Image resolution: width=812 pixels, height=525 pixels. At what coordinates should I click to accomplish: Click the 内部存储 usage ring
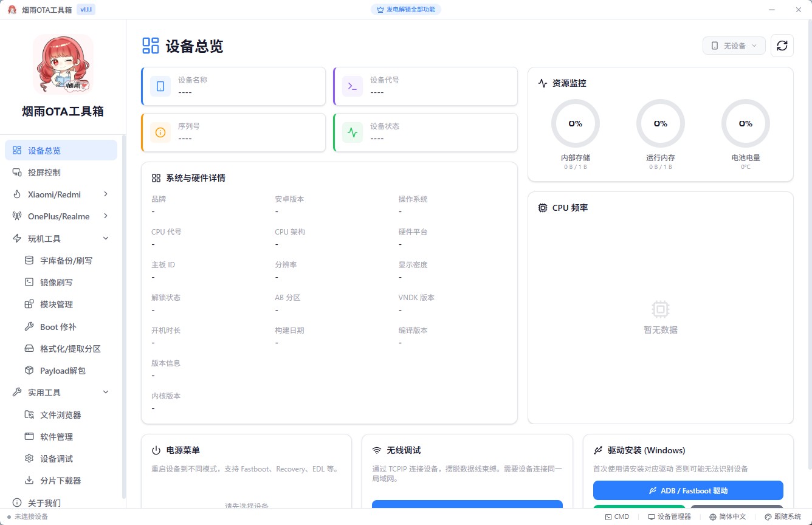coord(576,123)
